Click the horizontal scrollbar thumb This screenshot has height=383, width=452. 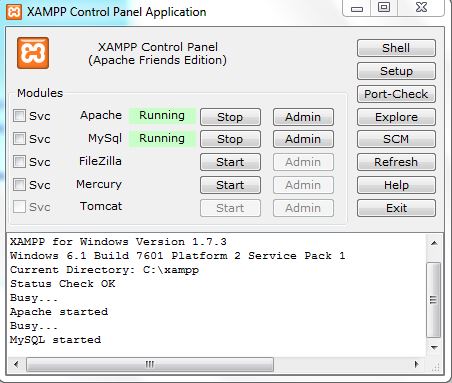pyautogui.click(x=150, y=364)
